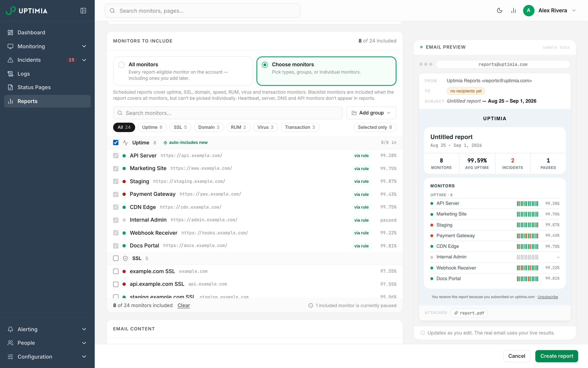Image resolution: width=588 pixels, height=368 pixels.
Task: Toggle the API Server checkbox
Action: point(116,156)
